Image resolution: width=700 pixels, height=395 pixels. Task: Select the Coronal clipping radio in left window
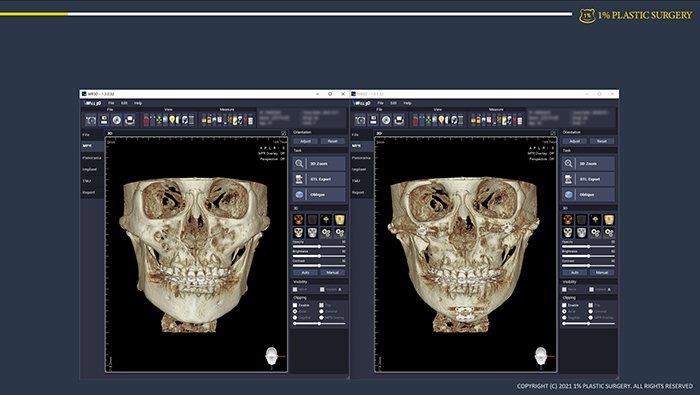click(321, 312)
